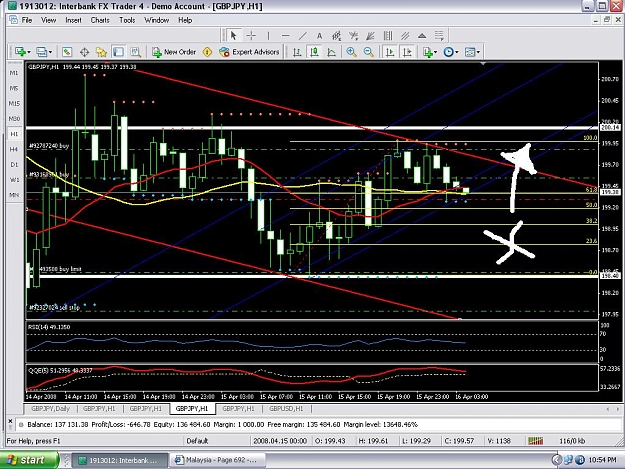The image size is (625, 469).
Task: Switch to W1 timeframe
Action: click(x=14, y=180)
